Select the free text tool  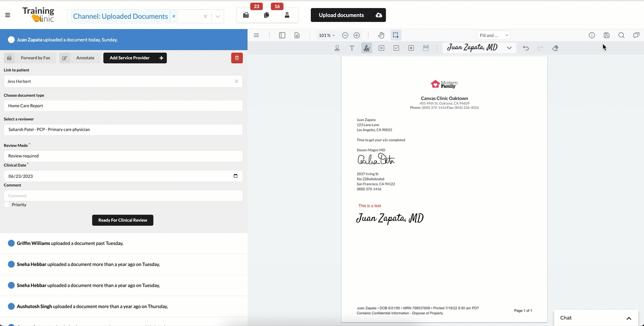(x=352, y=48)
